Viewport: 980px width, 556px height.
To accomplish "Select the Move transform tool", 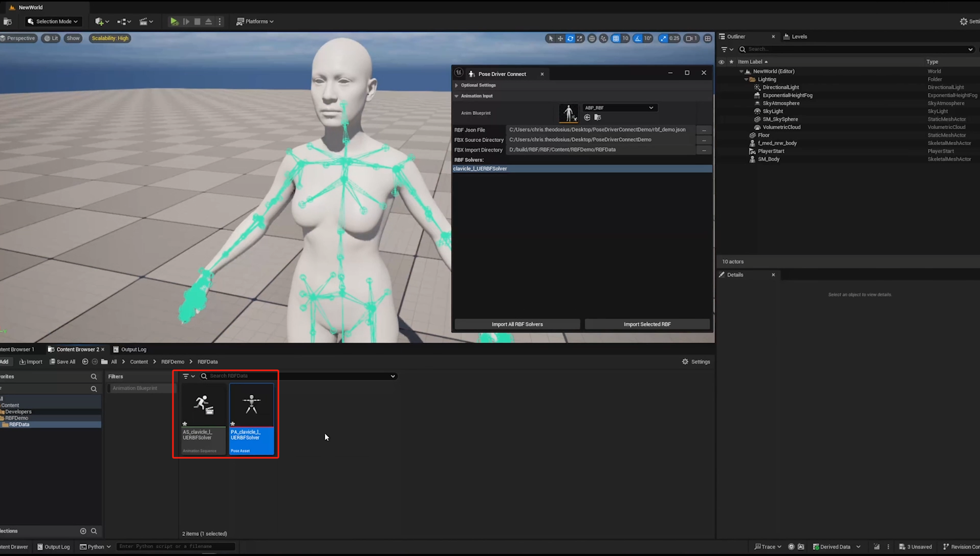I will point(560,38).
